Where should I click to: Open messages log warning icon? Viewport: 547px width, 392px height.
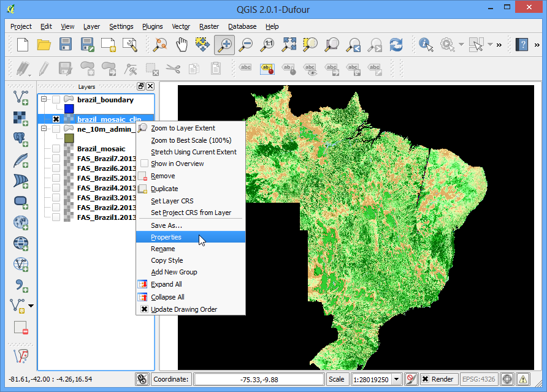tap(523, 379)
